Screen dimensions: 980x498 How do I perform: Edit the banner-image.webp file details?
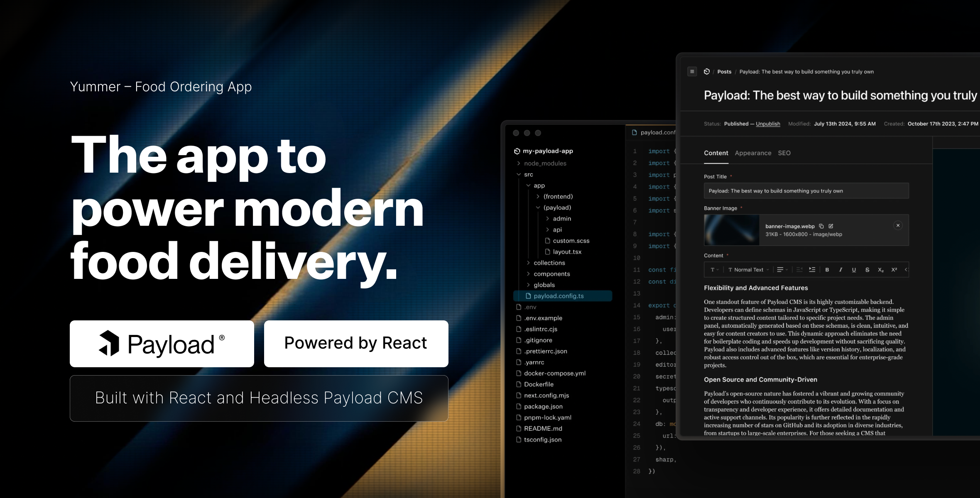831,226
